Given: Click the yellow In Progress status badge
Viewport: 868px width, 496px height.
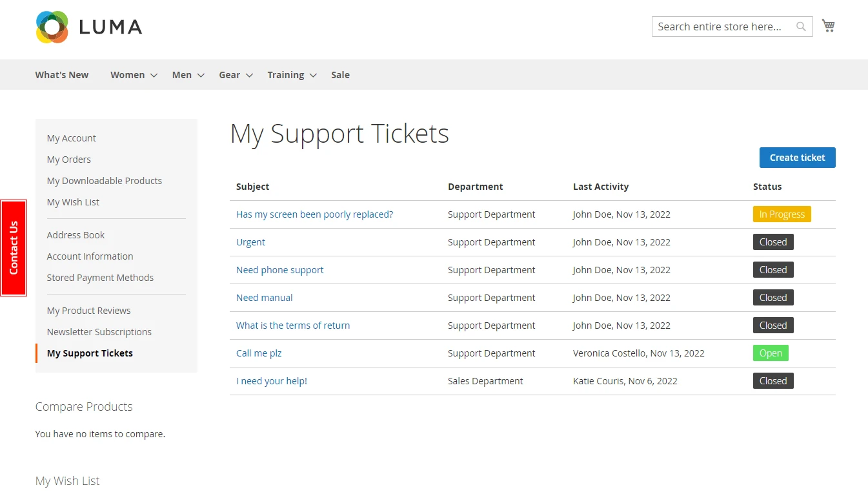Looking at the screenshot, I should [x=782, y=214].
